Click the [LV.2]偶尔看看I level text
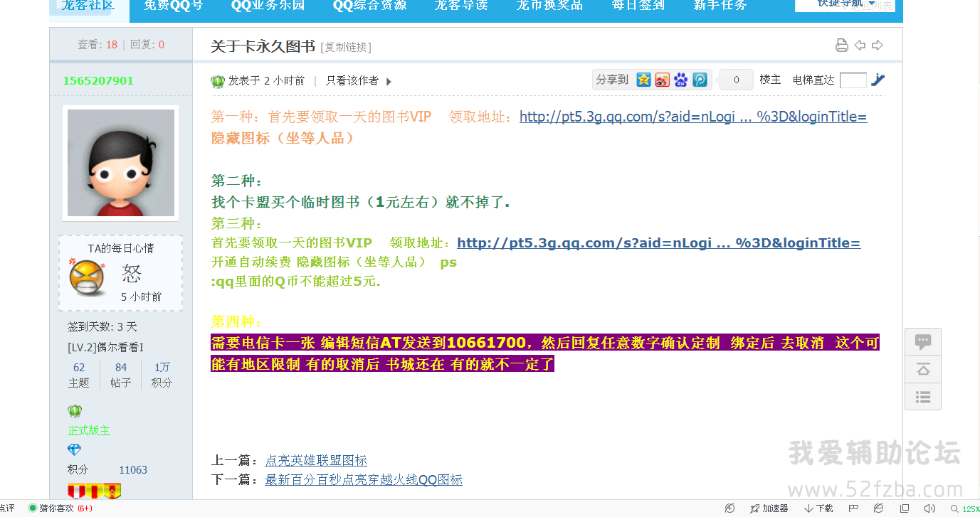Image resolution: width=980 pixels, height=517 pixels. tap(105, 348)
